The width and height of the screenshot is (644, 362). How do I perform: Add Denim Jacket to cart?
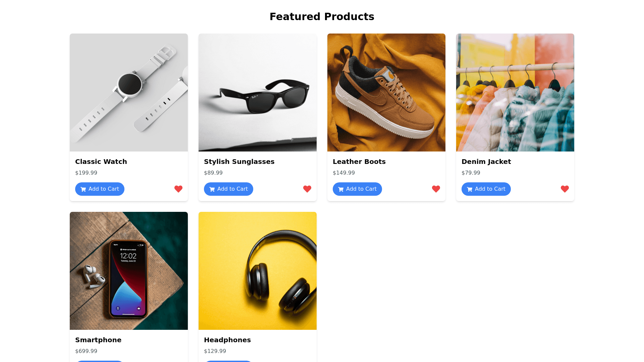(486, 189)
